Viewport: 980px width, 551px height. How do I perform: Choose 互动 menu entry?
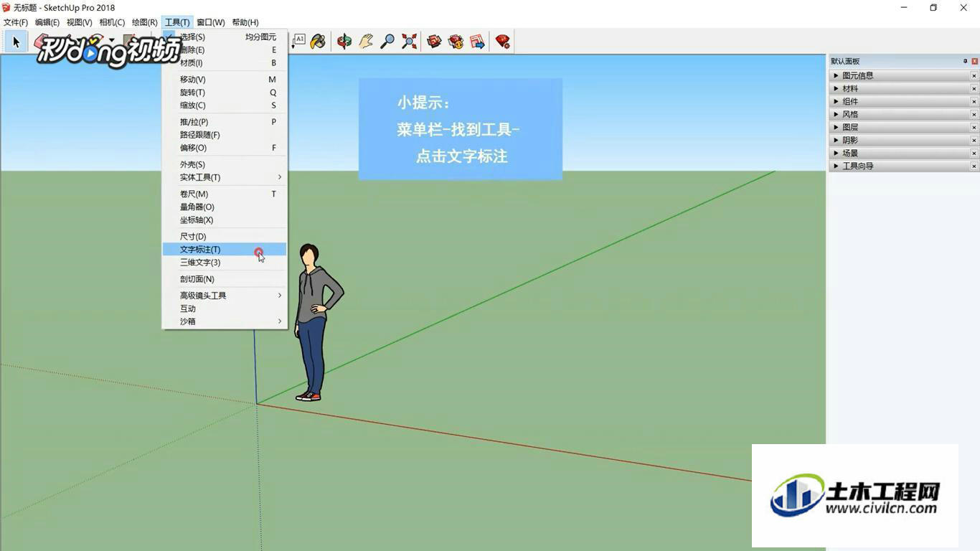pos(225,309)
